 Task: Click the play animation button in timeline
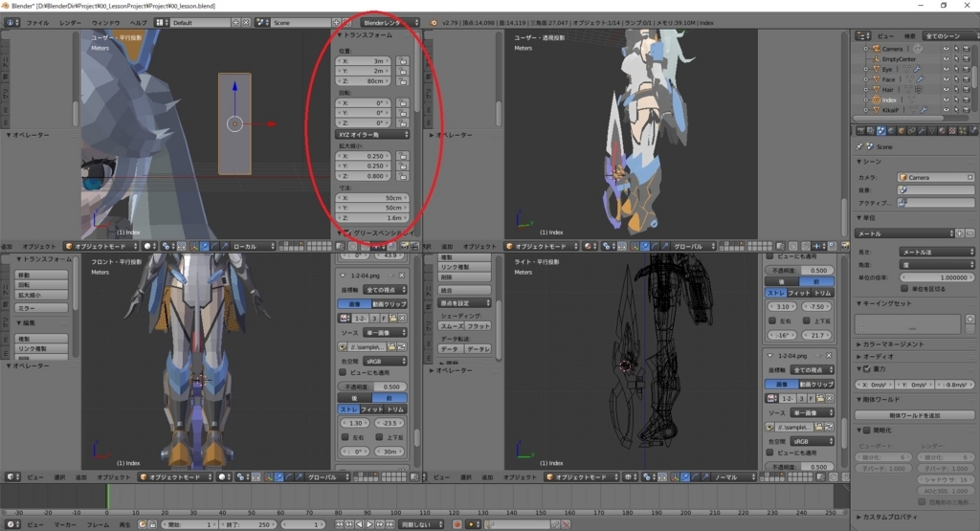(369, 524)
